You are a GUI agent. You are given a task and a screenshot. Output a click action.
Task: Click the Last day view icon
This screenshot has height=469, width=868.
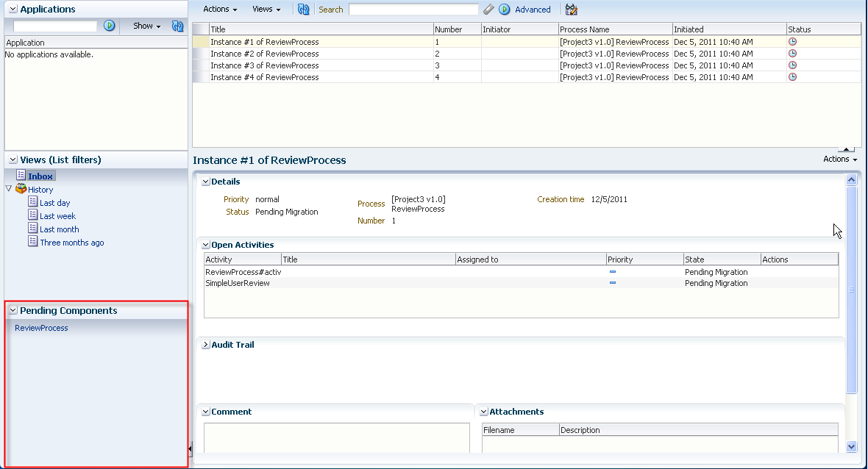32,201
